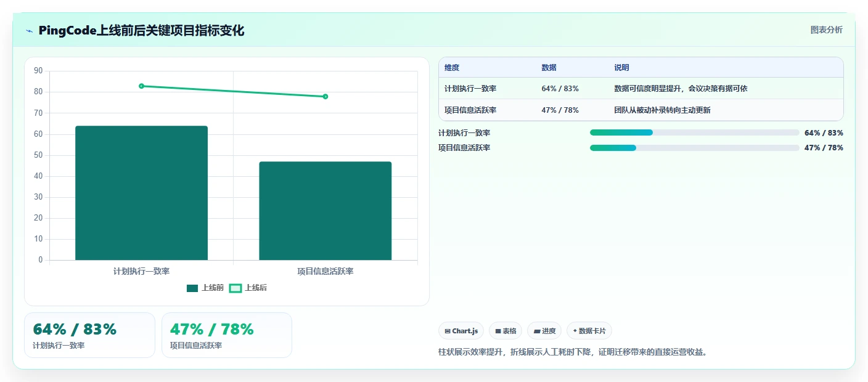Image resolution: width=868 pixels, height=382 pixels.
Task: Open the 64% / 83% data card
Action: (x=89, y=335)
